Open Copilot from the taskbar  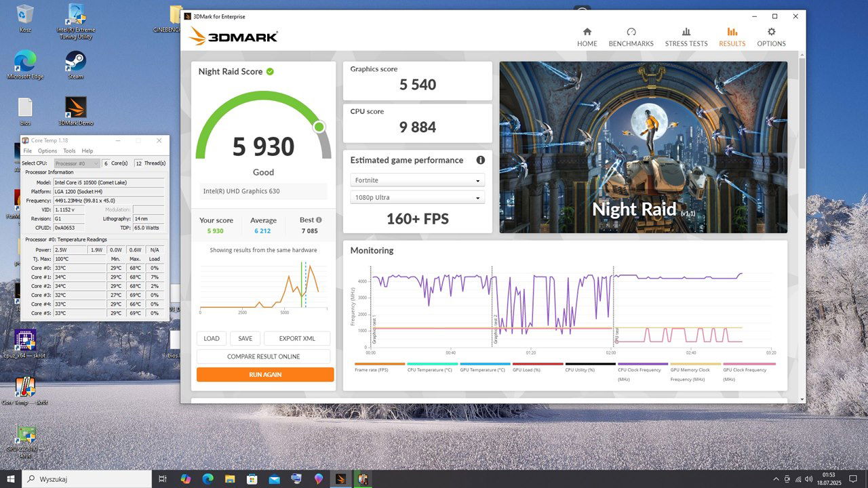click(185, 479)
